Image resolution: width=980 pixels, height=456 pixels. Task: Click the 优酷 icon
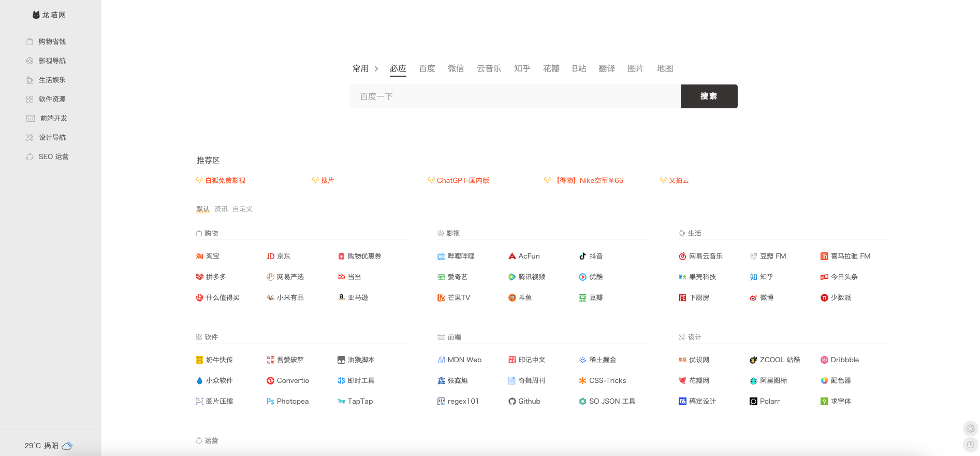point(582,277)
